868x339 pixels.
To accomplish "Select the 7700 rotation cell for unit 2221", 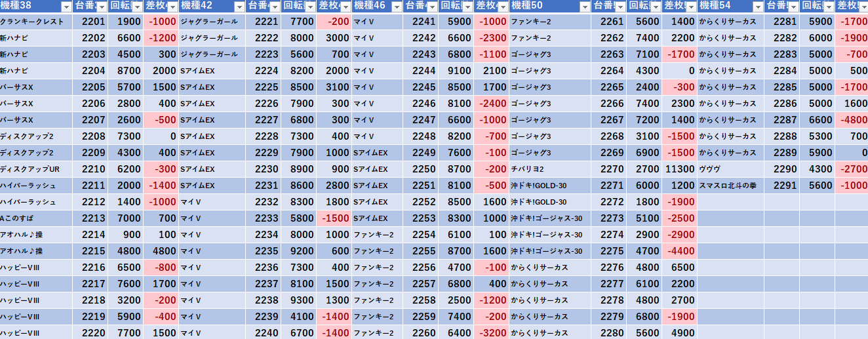I will (x=298, y=22).
